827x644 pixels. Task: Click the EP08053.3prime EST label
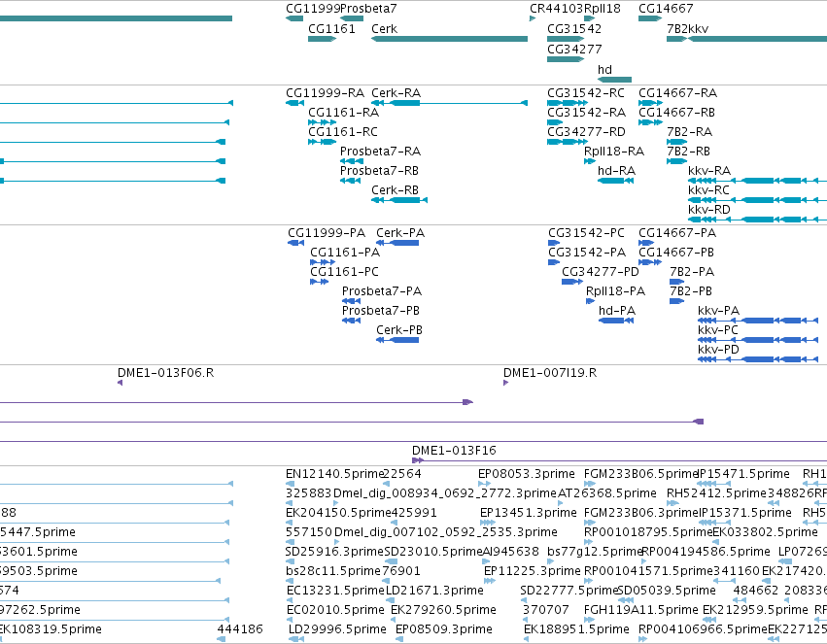(527, 474)
